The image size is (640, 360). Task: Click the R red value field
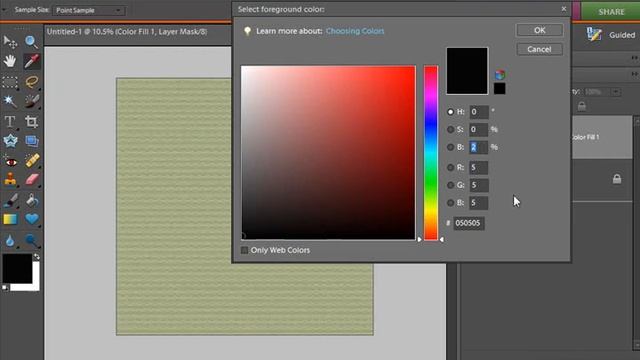[x=478, y=167]
